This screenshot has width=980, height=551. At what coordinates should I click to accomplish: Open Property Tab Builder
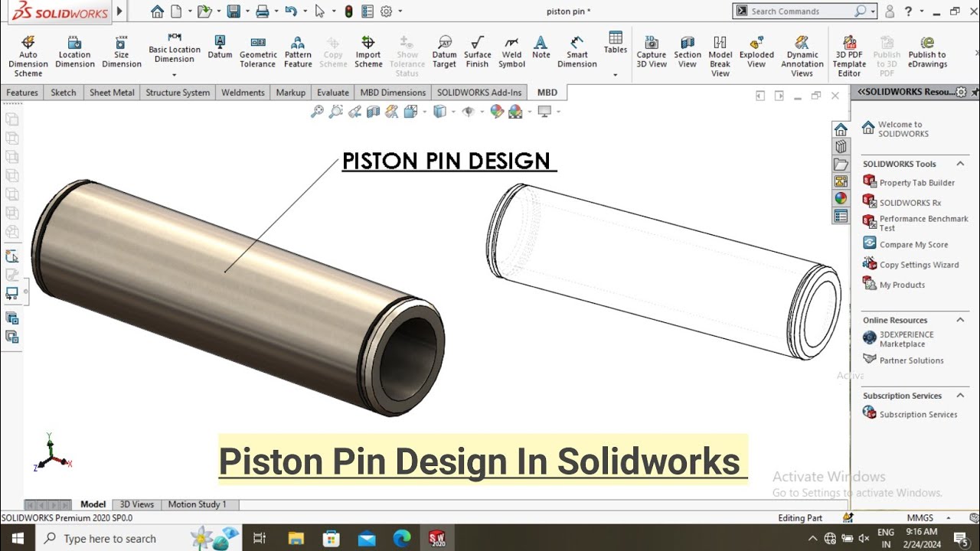(x=909, y=182)
